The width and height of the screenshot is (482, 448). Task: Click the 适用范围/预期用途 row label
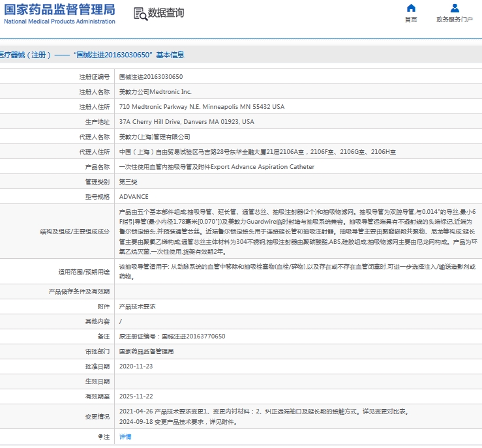[84, 272]
